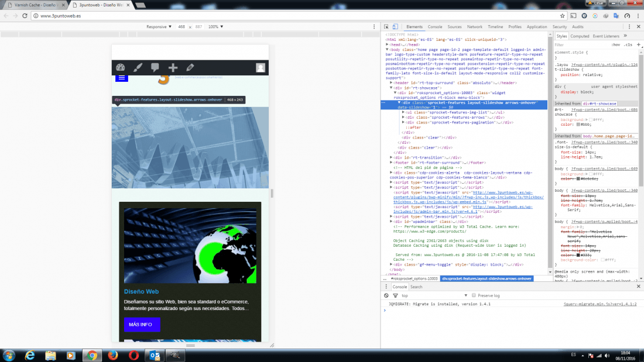Viewport: 644px width, 362px height.
Task: Switch to the Console tab in DevTools
Action: [435, 27]
